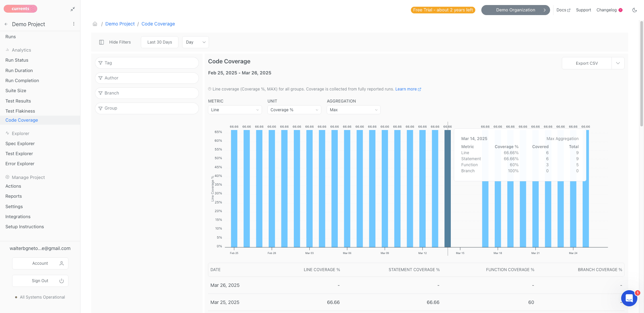Click the Sign Out power icon

click(61, 281)
